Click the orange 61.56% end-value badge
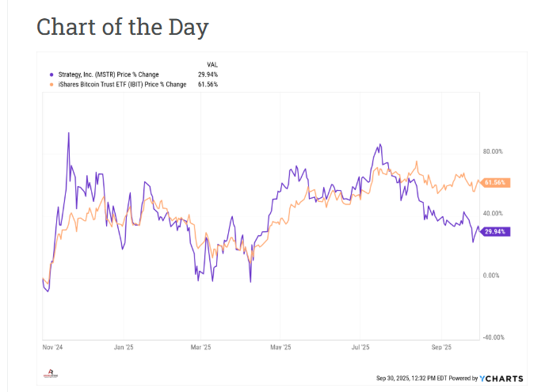 [x=494, y=183]
